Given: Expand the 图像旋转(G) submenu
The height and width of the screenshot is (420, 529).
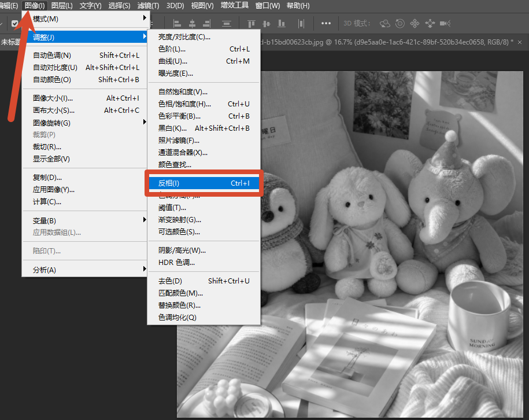Looking at the screenshot, I should (85, 123).
